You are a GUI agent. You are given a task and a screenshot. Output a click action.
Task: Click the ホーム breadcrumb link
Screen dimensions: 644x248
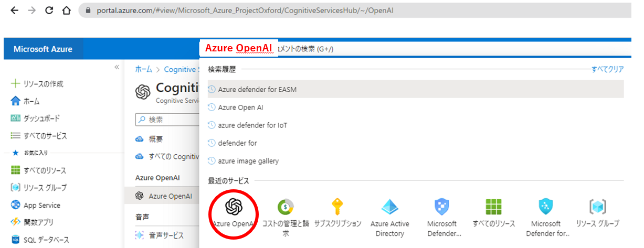tap(143, 69)
